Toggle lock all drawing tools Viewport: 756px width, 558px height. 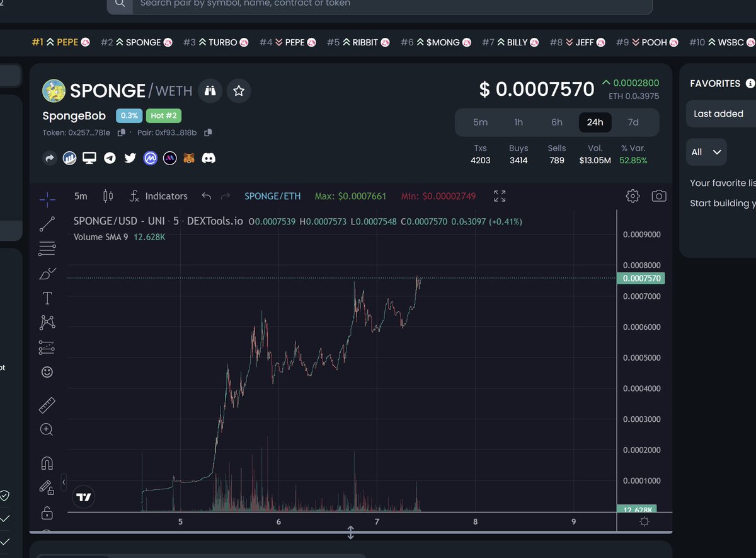(x=47, y=512)
